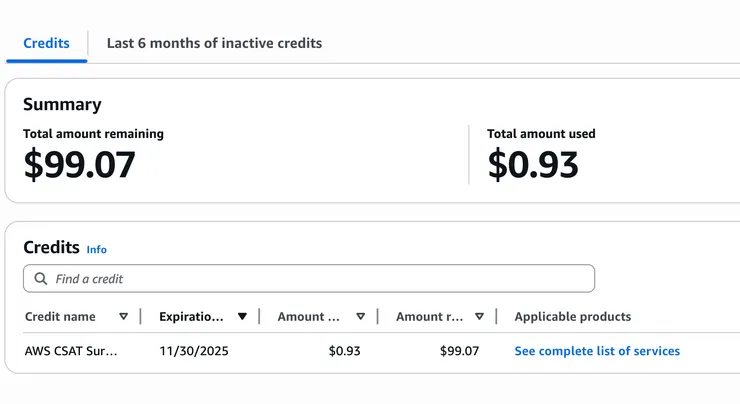Click the large $99.07 total remaining value
Viewport: 740px width, 404px height.
coord(79,164)
